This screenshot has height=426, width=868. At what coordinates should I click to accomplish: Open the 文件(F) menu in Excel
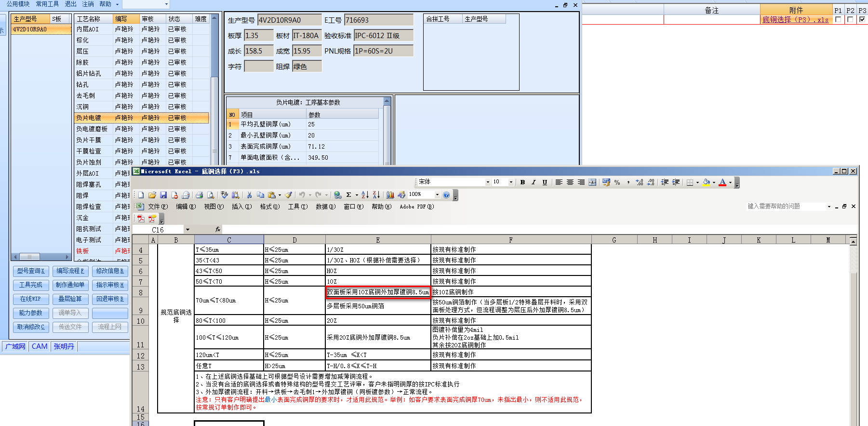click(158, 206)
